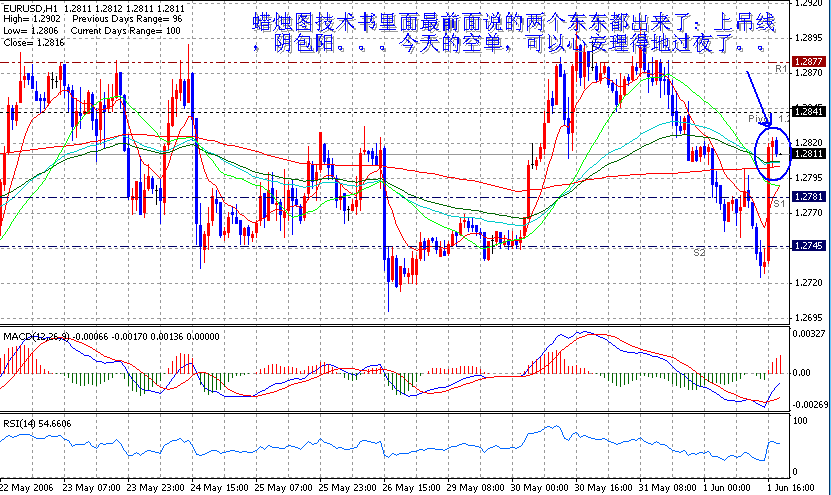Click the RSI(14) 54.6606 indicator label
The width and height of the screenshot is (831, 495).
[37, 423]
